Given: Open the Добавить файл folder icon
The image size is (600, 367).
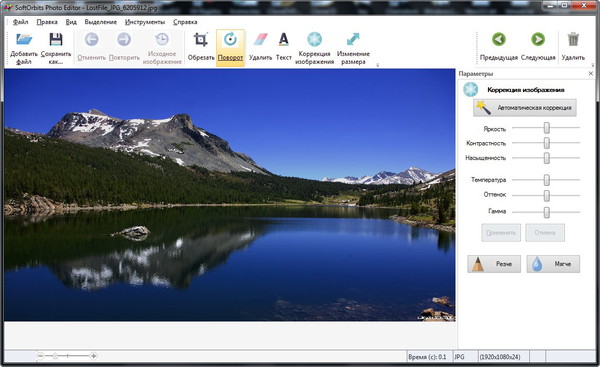Looking at the screenshot, I should point(24,39).
